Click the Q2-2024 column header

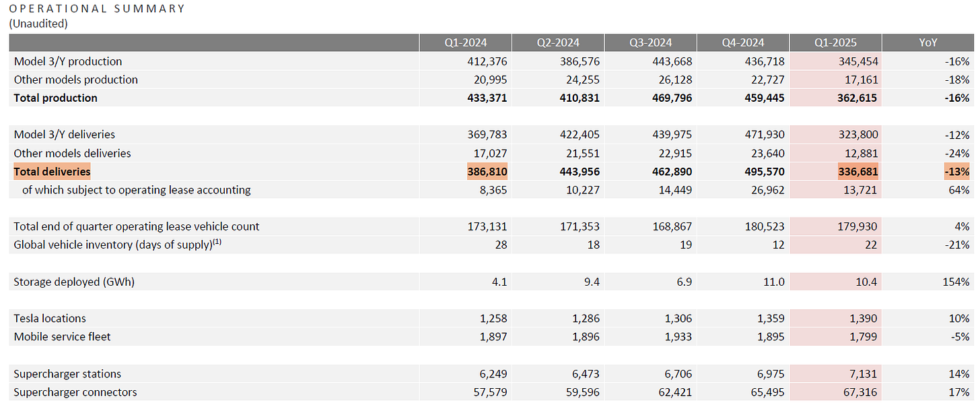click(x=558, y=42)
